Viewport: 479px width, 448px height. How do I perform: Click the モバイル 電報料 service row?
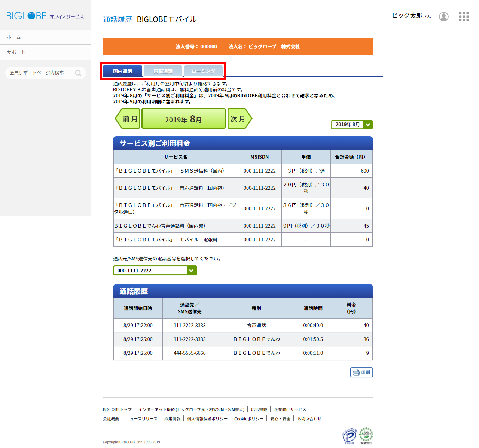pyautogui.click(x=243, y=240)
